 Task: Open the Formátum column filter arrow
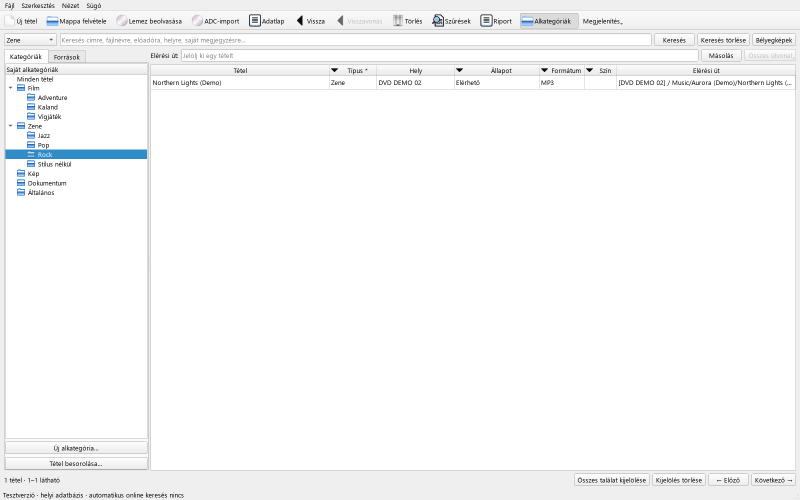point(544,70)
